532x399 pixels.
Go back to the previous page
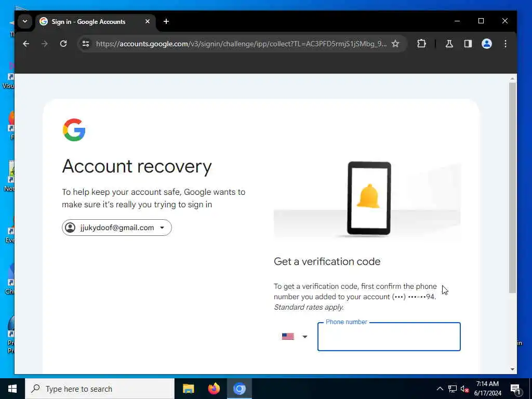(x=26, y=44)
